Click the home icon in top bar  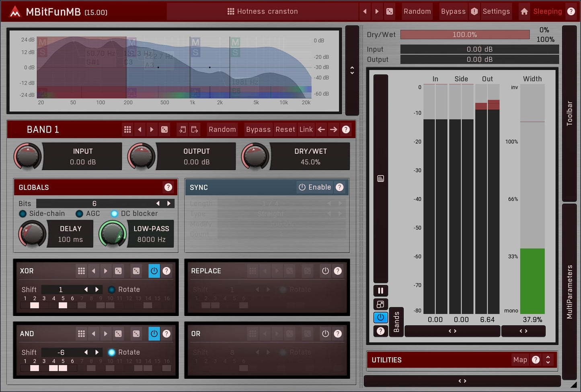coord(524,12)
